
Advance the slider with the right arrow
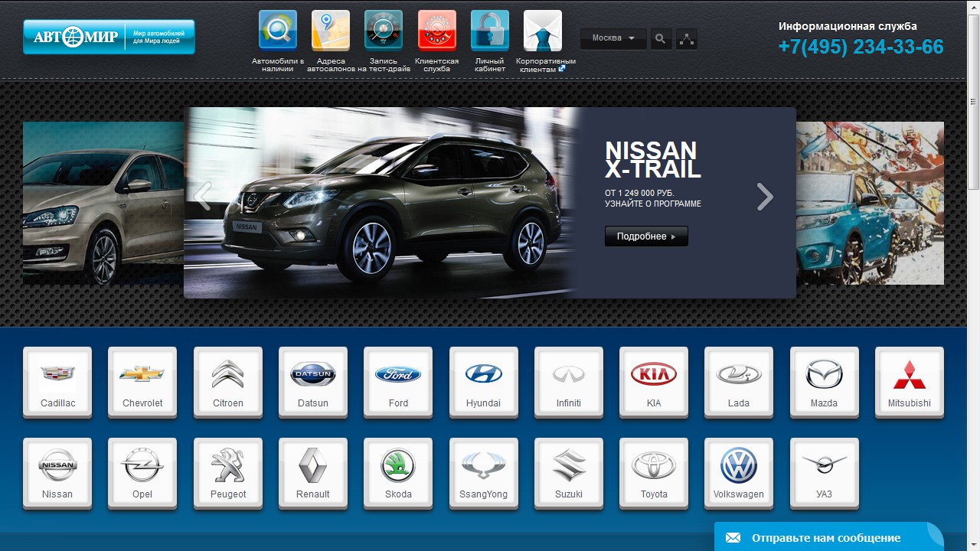[765, 196]
